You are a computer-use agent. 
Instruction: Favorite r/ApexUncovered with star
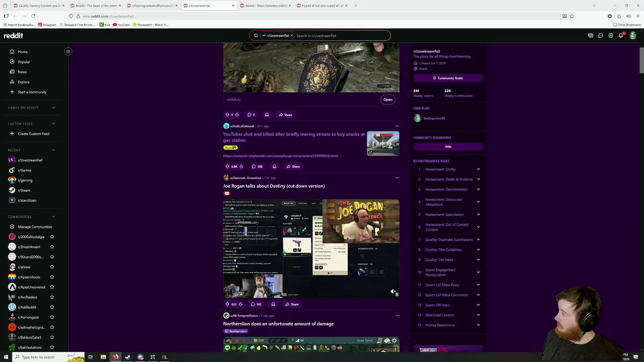pos(52,287)
